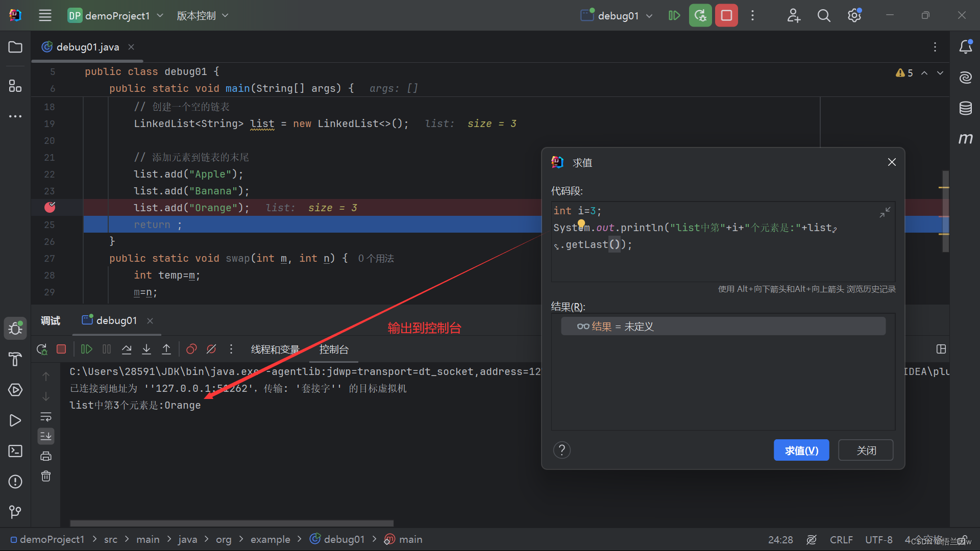Open the demoProject1 project dropdown

tap(115, 15)
